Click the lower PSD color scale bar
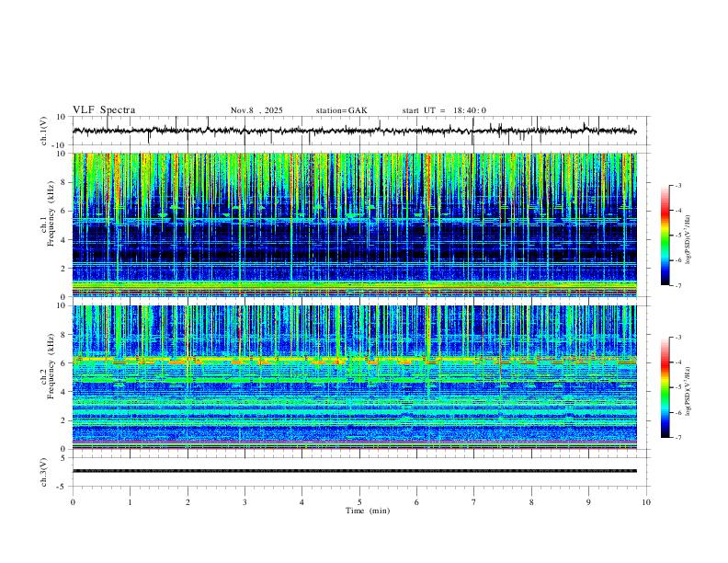Viewport: 728px width, 563px height. pyautogui.click(x=665, y=387)
